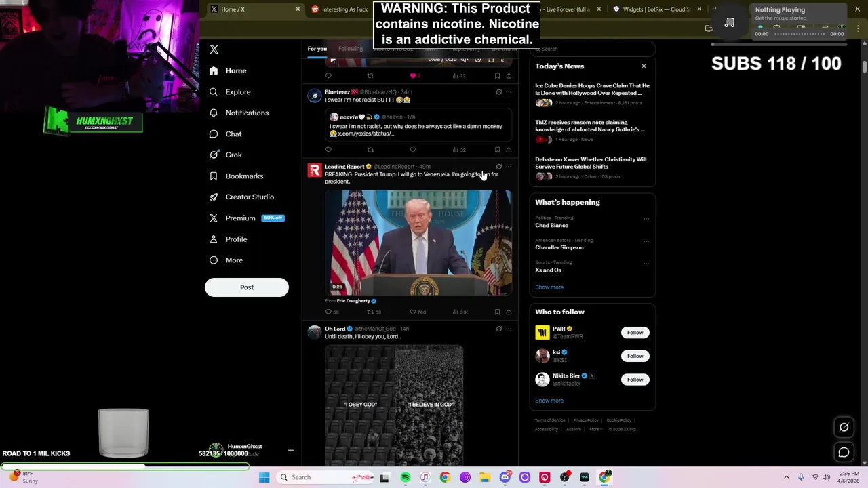This screenshot has width=868, height=488.
Task: Open the messages floating button at the right edge
Action: 844,452
